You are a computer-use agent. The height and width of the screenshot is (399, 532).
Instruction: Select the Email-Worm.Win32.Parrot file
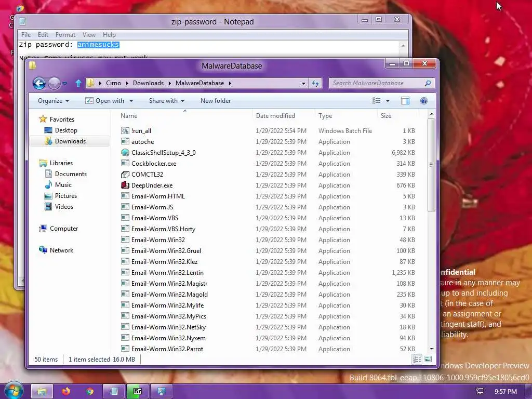tap(167, 349)
